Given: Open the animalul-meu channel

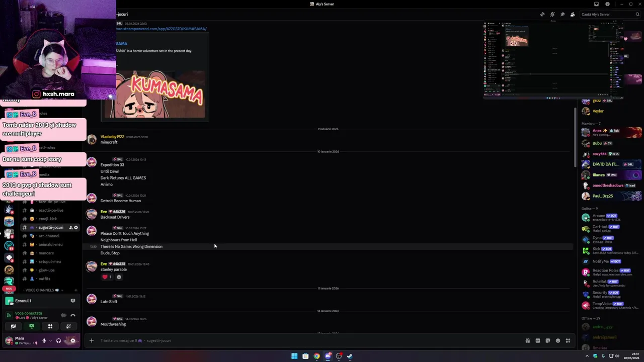Looking at the screenshot, I should [49, 244].
